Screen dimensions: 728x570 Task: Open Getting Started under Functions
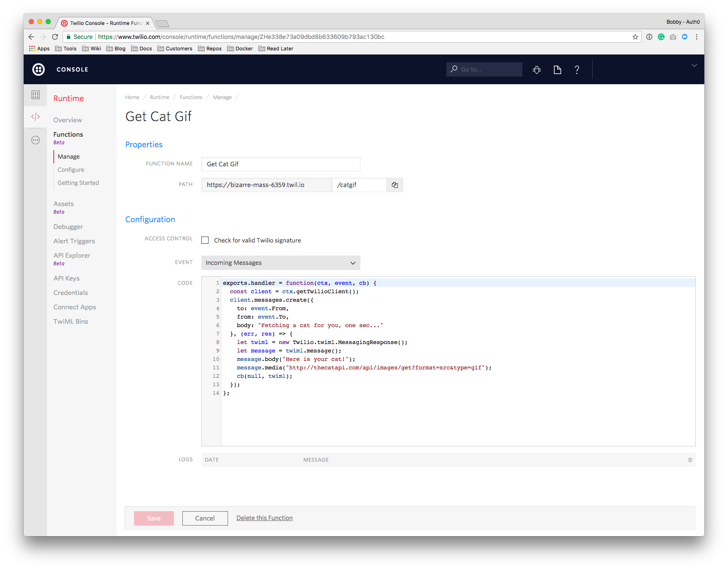point(78,183)
